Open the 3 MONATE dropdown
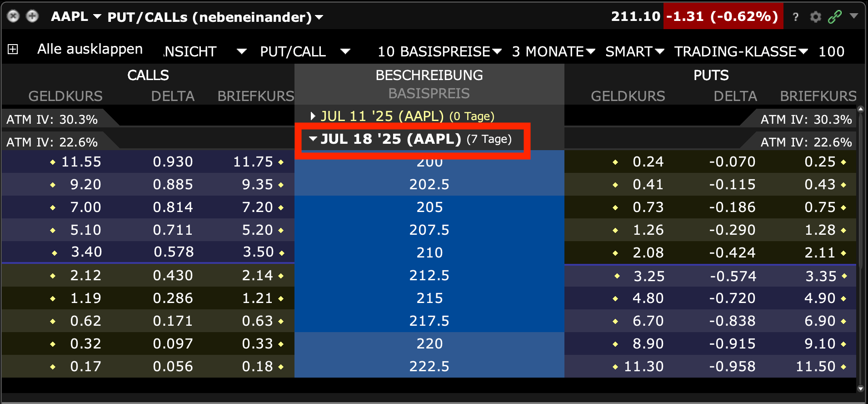Viewport: 868px width, 404px height. [550, 51]
